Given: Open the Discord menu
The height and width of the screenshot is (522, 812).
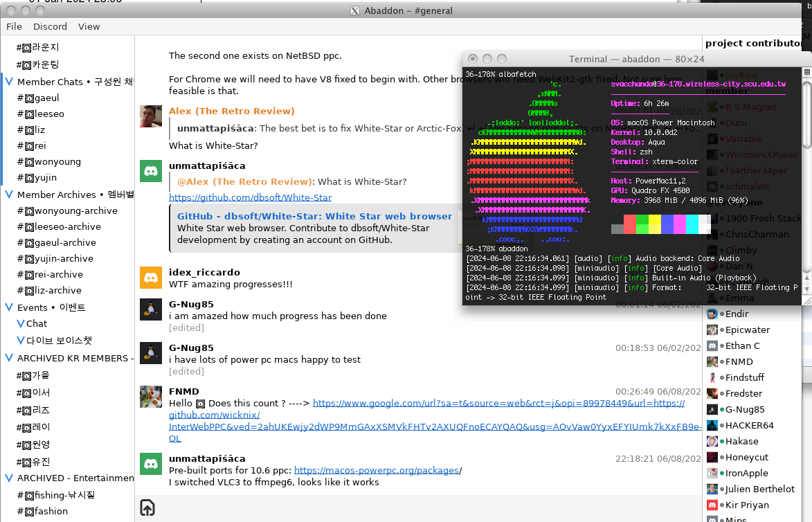Looking at the screenshot, I should click(51, 26).
